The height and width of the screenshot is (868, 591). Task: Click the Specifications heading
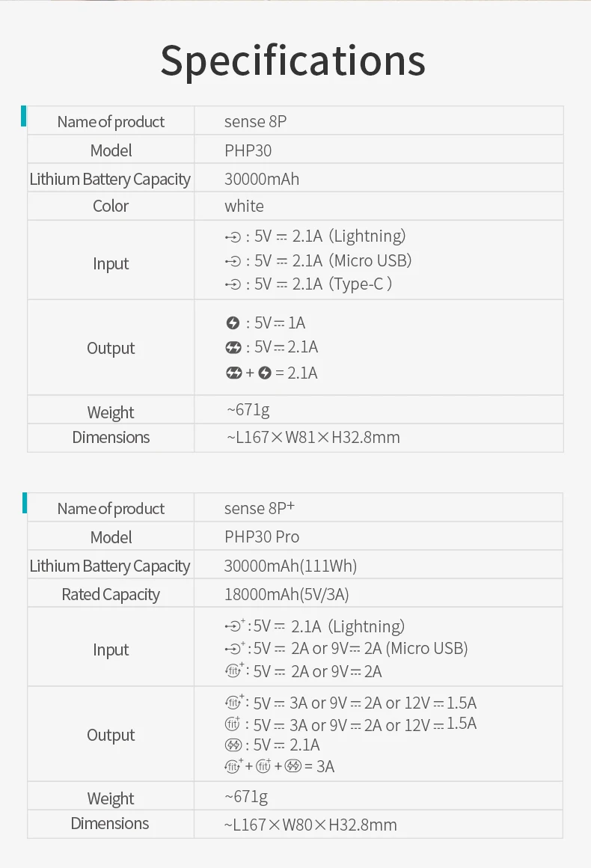pos(293,61)
